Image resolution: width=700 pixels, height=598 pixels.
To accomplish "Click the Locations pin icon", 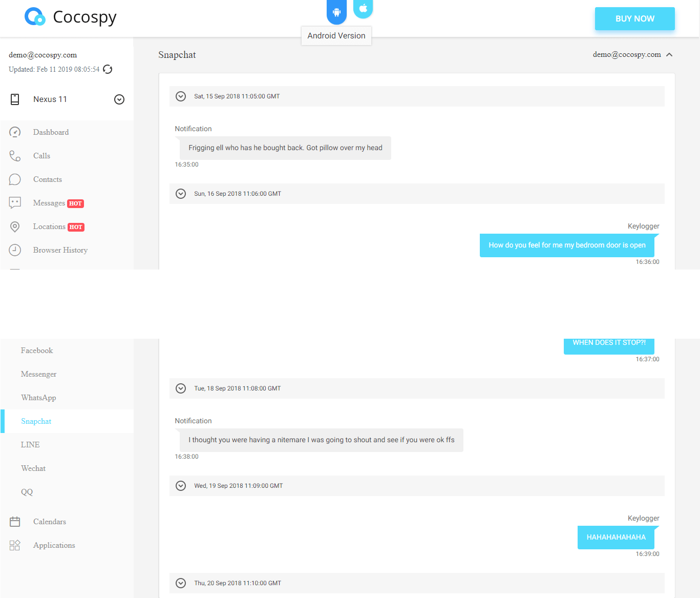I will pyautogui.click(x=15, y=226).
